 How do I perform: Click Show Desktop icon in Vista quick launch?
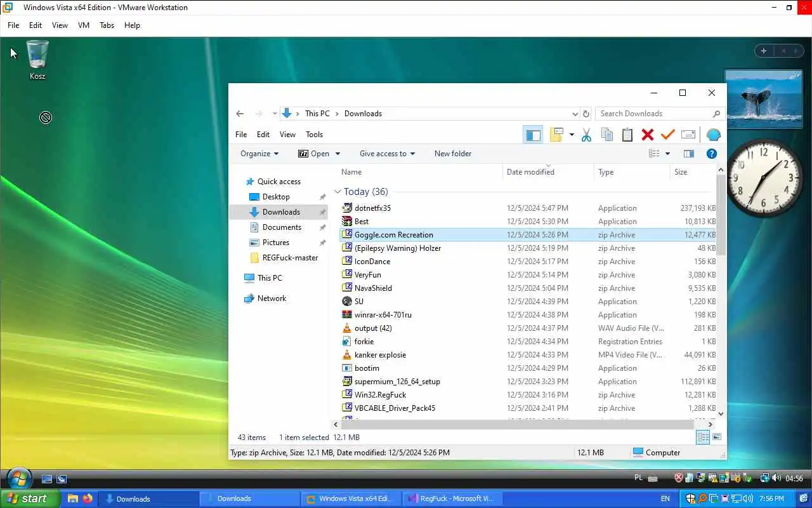[x=46, y=479]
